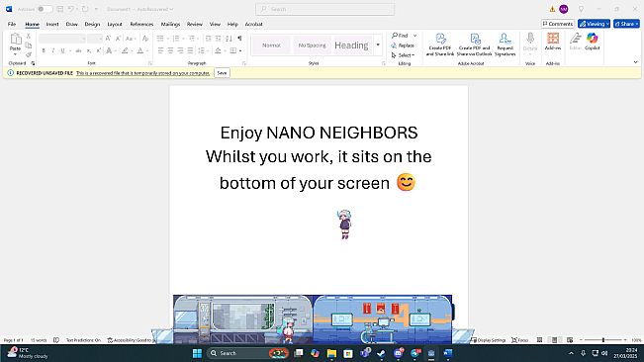The image size is (644, 362).
Task: Click the Find button
Action: coord(400,36)
